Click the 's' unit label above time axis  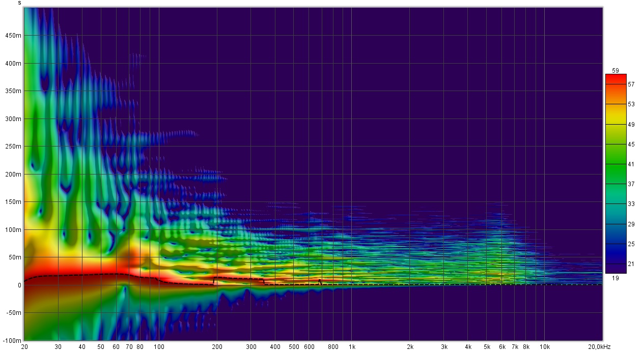(x=19, y=3)
